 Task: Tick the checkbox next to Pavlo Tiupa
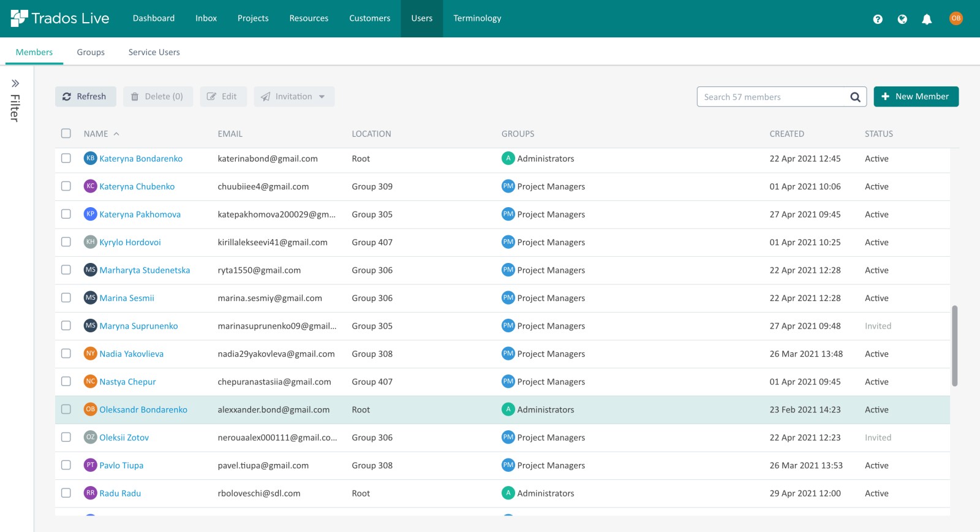coord(66,465)
